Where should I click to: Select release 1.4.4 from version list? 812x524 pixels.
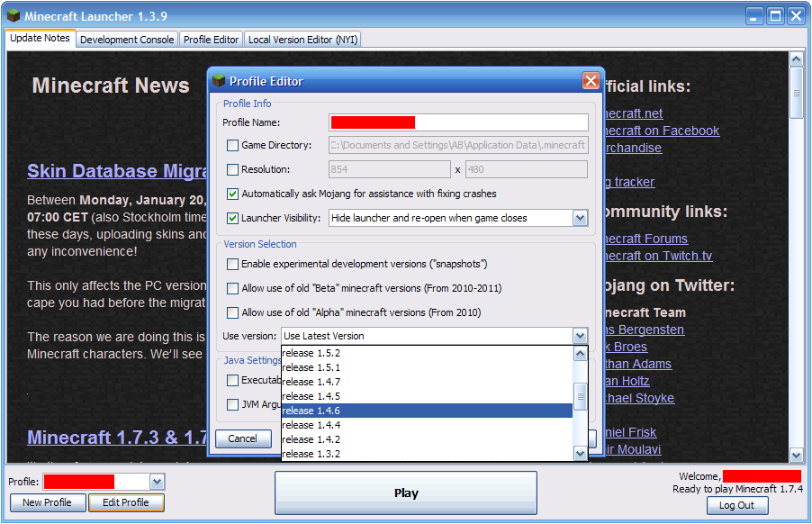[428, 425]
